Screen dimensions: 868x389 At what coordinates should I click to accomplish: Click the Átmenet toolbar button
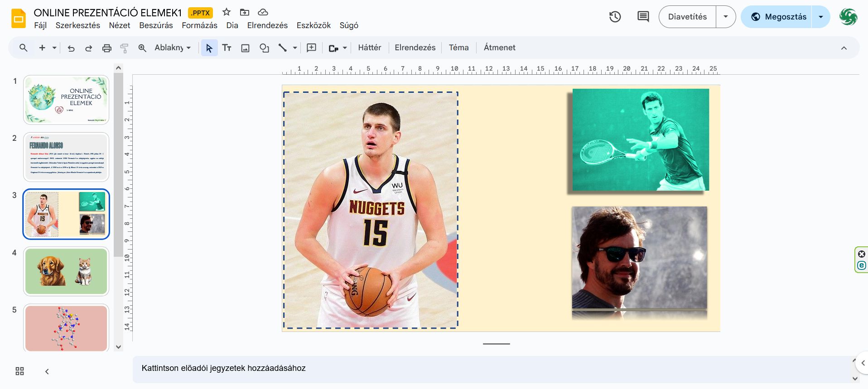(500, 48)
